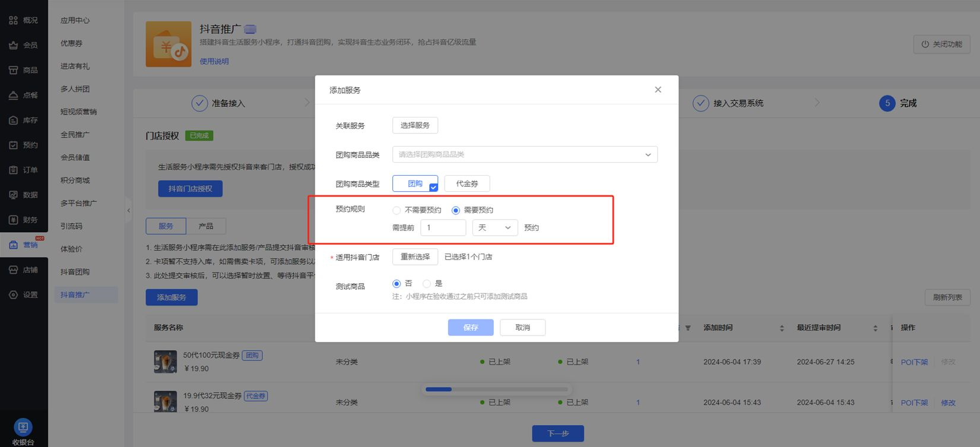Open the 库存 inventory sidebar icon
The height and width of the screenshot is (447, 980).
[13, 120]
